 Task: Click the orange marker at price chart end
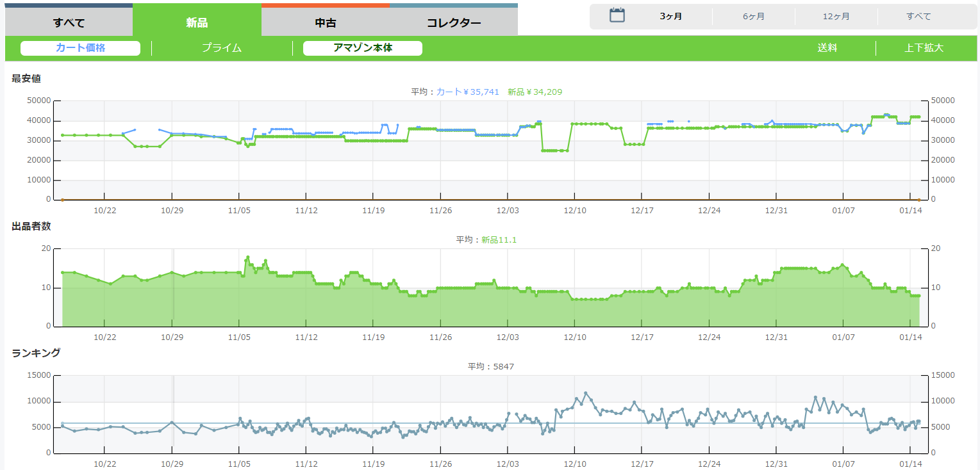(x=918, y=200)
